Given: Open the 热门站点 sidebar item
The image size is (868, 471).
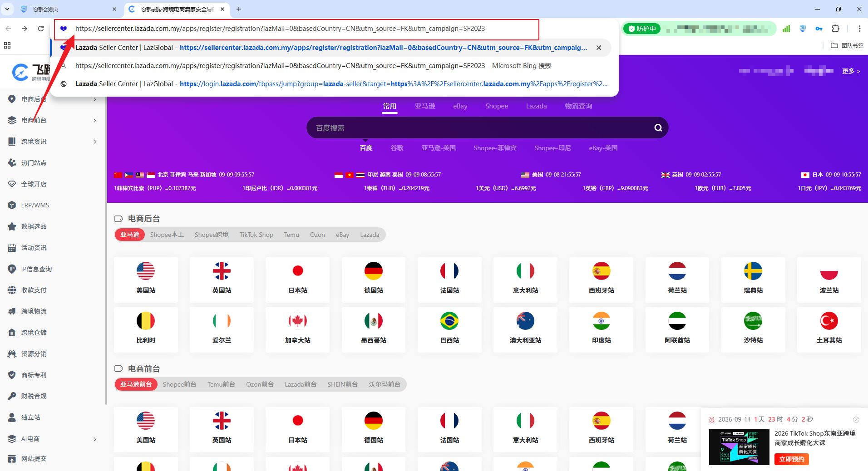Looking at the screenshot, I should [x=34, y=163].
